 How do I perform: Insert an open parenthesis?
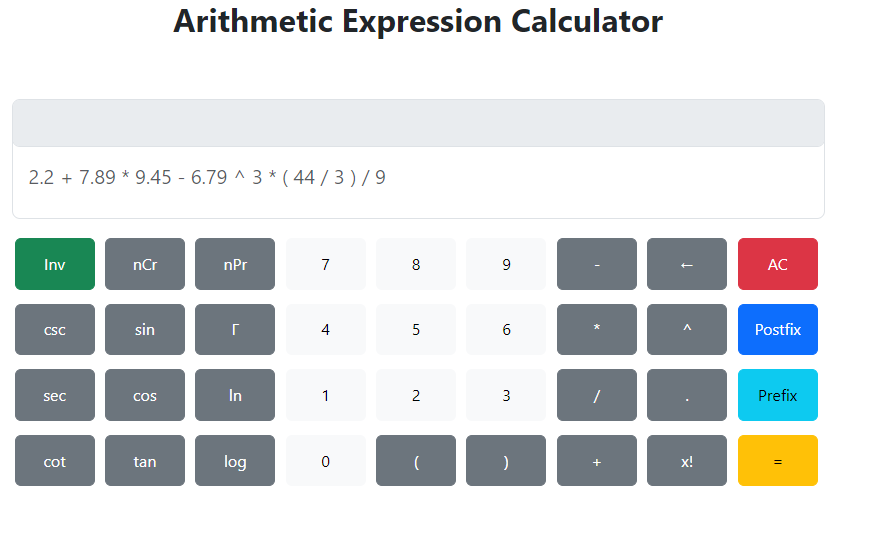pos(416,461)
